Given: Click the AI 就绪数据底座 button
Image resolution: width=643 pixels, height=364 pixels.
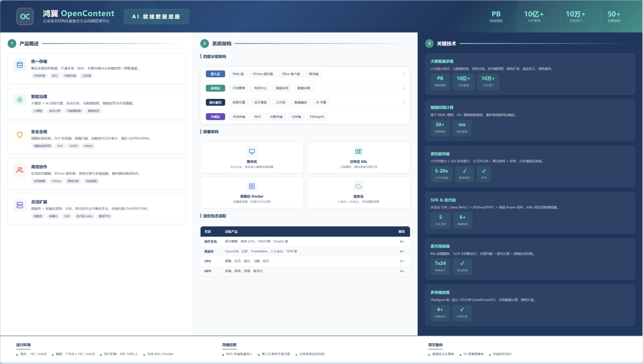Looking at the screenshot, I should point(156,17).
